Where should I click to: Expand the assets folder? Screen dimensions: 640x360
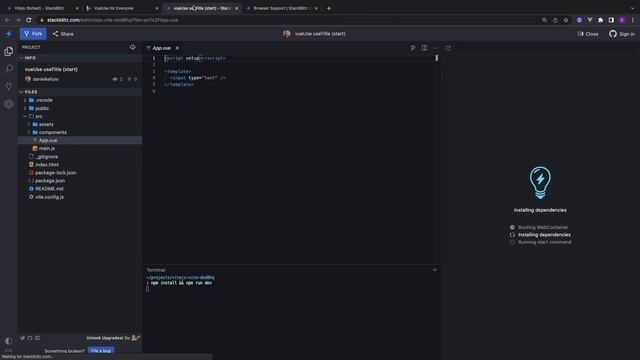29,124
